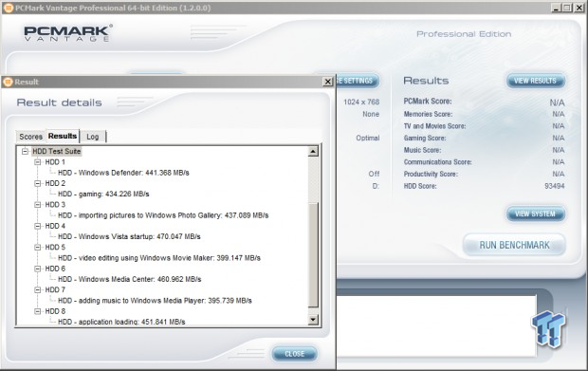The width and height of the screenshot is (588, 371).
Task: Start the RUN BENCHMARK button
Action: click(514, 245)
